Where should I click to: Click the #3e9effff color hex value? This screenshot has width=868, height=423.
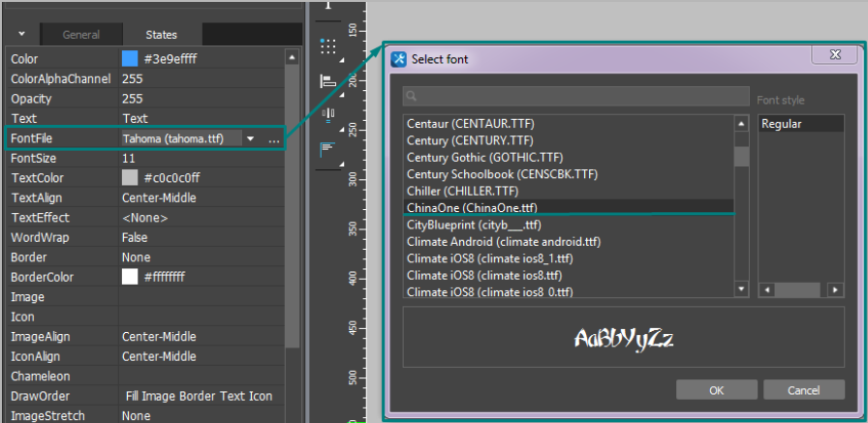click(x=170, y=59)
